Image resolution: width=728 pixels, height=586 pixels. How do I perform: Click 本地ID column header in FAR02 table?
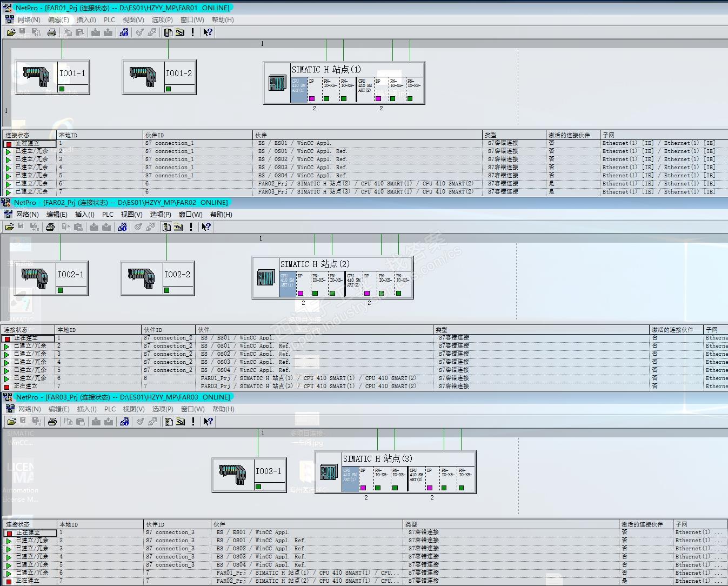click(98, 330)
